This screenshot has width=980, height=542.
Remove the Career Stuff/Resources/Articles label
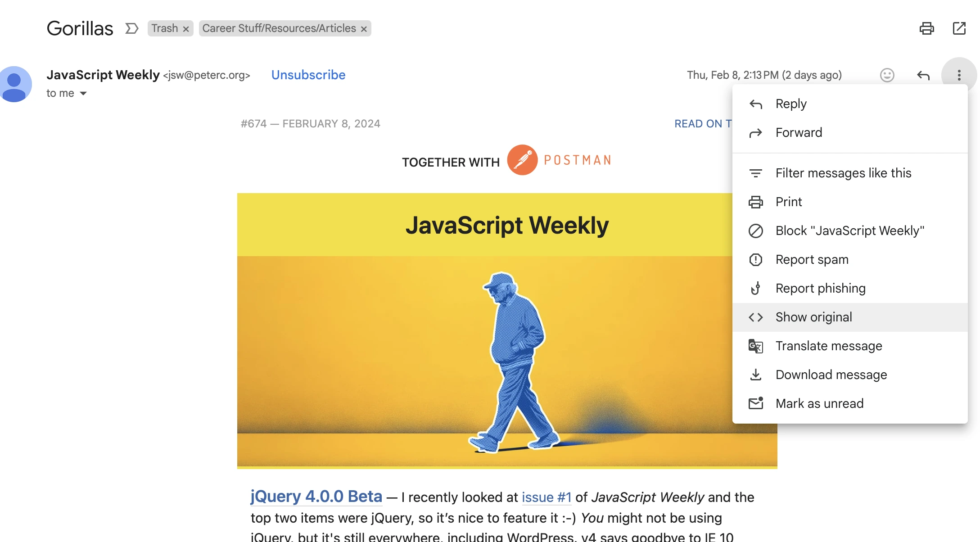(x=364, y=29)
